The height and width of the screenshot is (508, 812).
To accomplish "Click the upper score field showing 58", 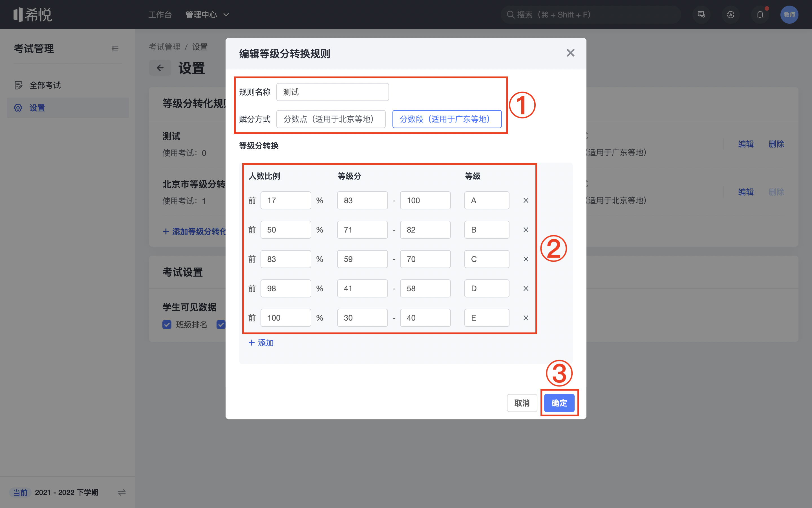I will [425, 289].
